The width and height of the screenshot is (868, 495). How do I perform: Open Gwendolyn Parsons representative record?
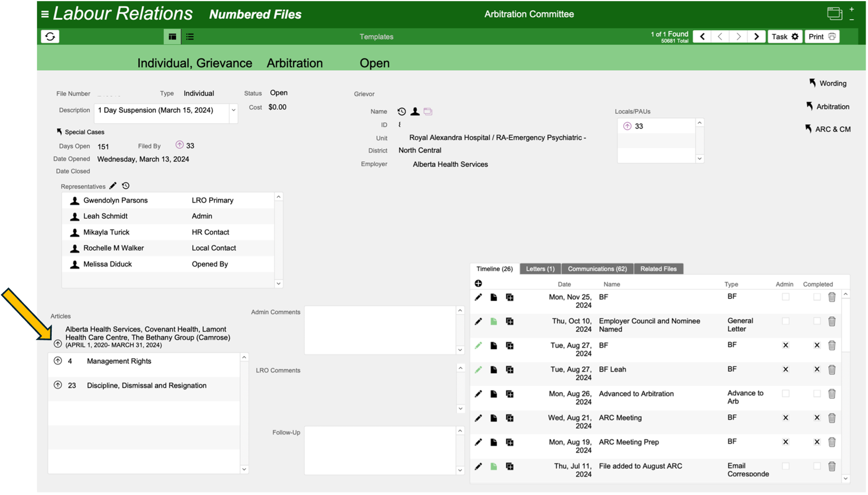(x=74, y=201)
